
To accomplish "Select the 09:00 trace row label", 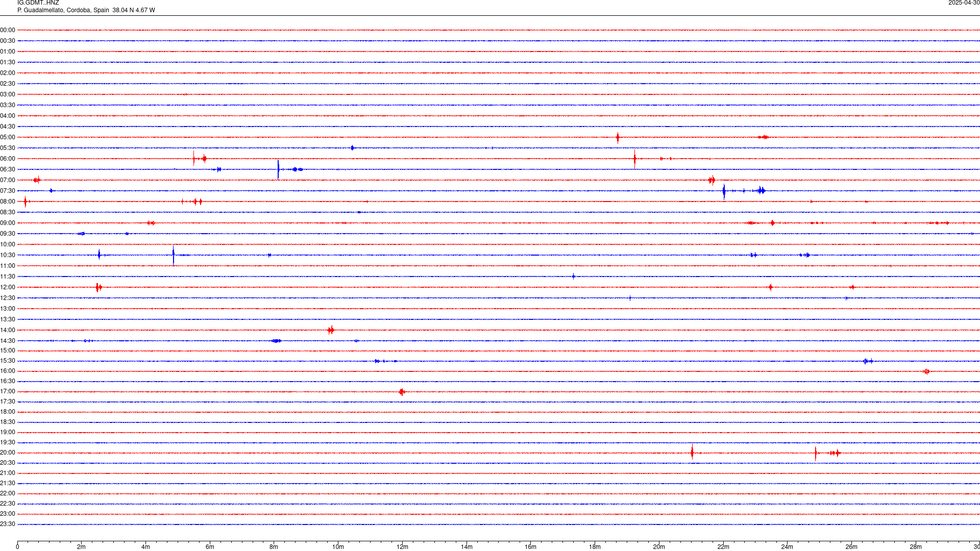I will tap(8, 223).
